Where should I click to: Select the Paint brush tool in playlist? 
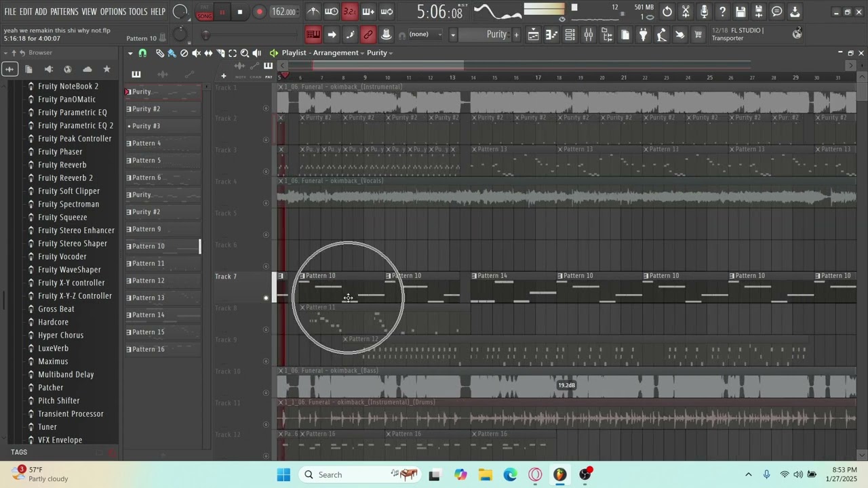172,53
